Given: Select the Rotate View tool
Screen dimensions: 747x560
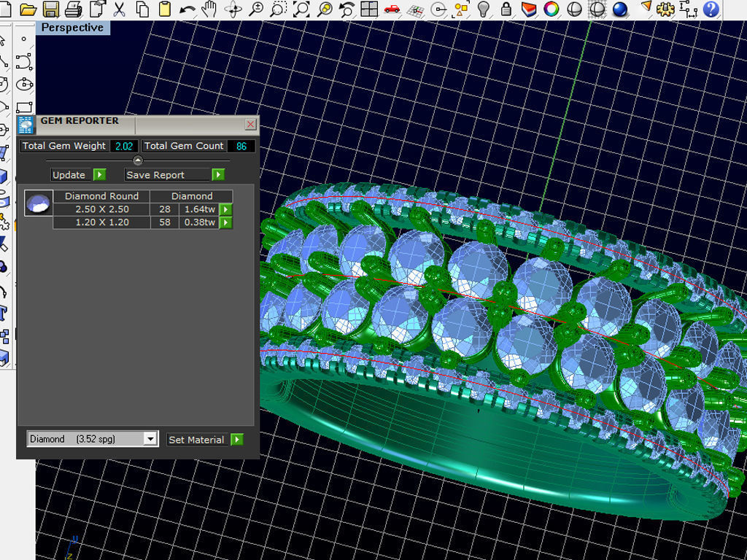Looking at the screenshot, I should tap(233, 9).
